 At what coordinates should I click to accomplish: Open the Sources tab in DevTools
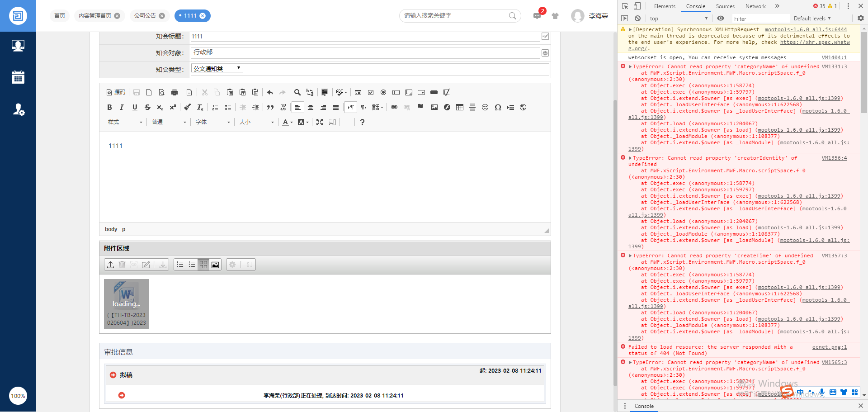(x=725, y=6)
